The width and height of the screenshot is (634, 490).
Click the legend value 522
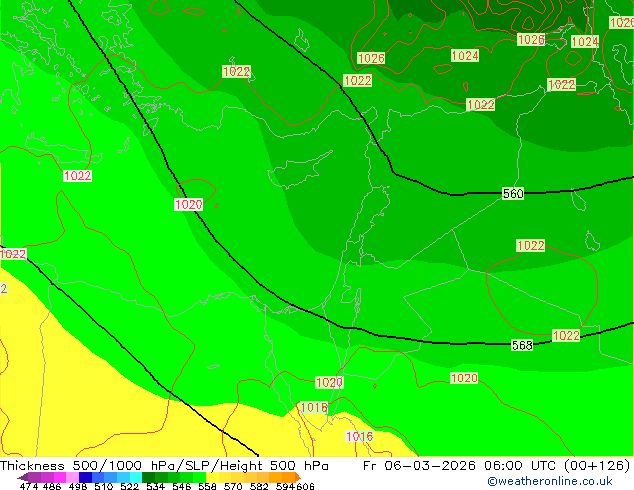tap(129, 486)
